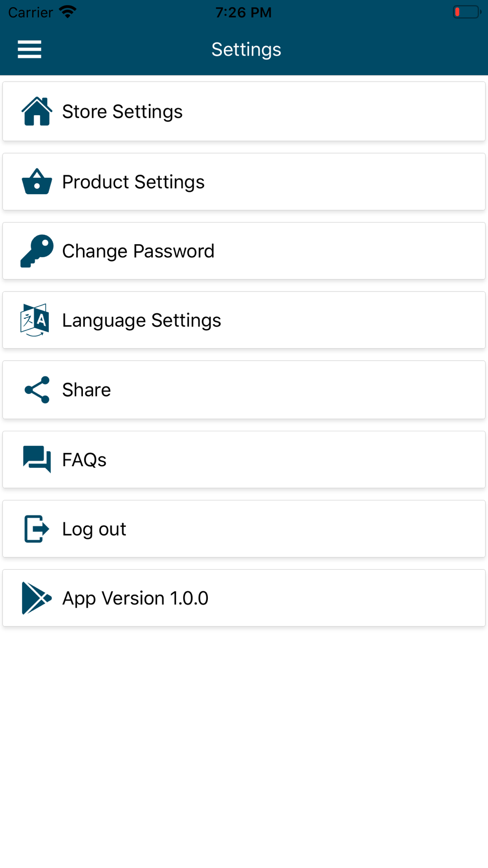Viewport: 488px width, 868px height.
Task: Choose Share from the settings list
Action: tap(244, 390)
